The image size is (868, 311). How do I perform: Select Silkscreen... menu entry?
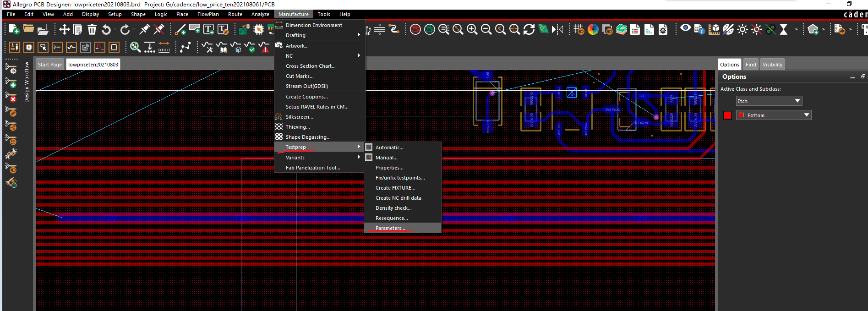click(x=319, y=117)
